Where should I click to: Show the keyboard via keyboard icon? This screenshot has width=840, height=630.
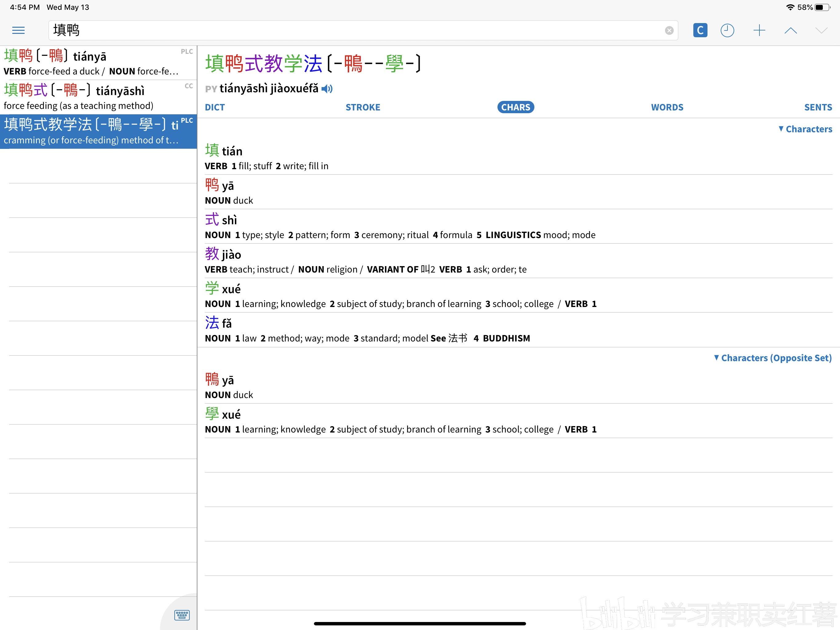(182, 615)
